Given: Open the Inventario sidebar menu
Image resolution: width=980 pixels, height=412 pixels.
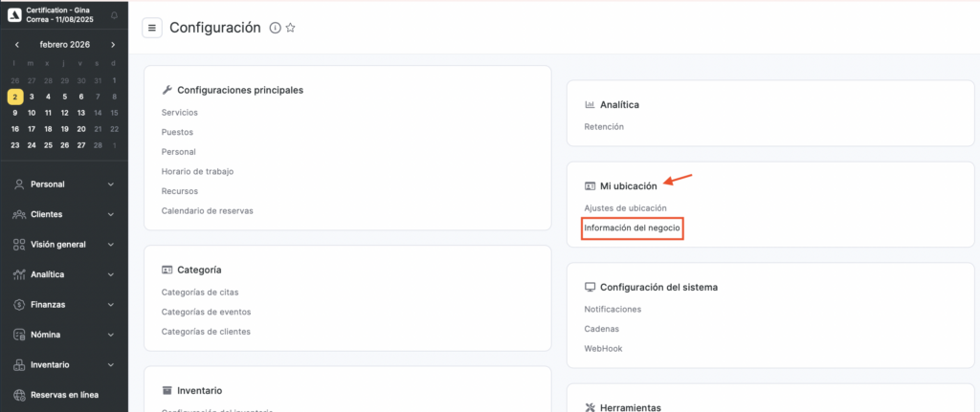Looking at the screenshot, I should pos(63,365).
